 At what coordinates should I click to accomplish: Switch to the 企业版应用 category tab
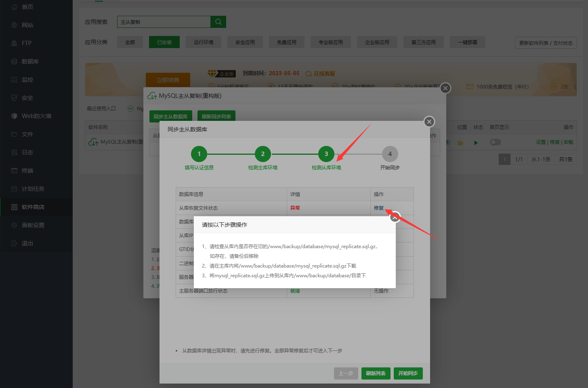click(x=377, y=42)
